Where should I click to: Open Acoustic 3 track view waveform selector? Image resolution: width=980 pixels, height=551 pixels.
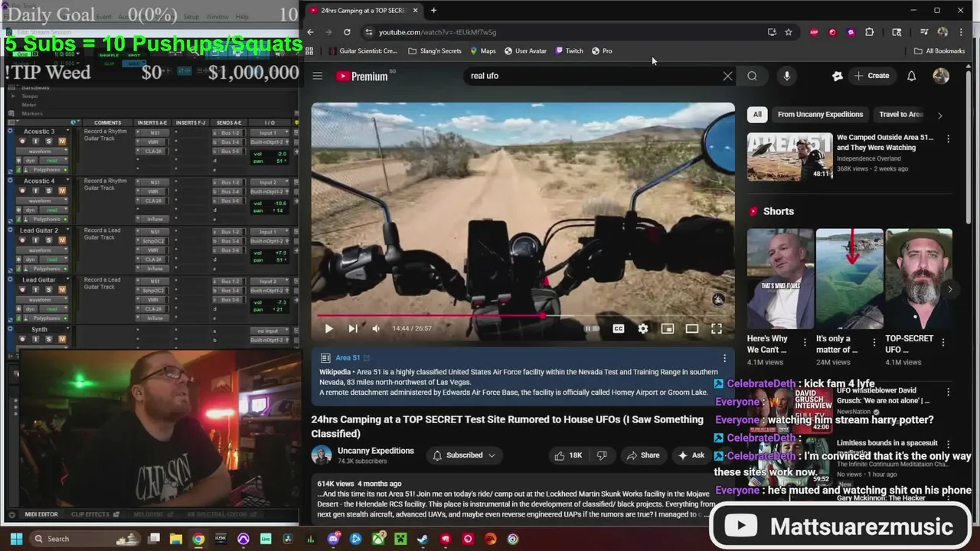pos(43,152)
